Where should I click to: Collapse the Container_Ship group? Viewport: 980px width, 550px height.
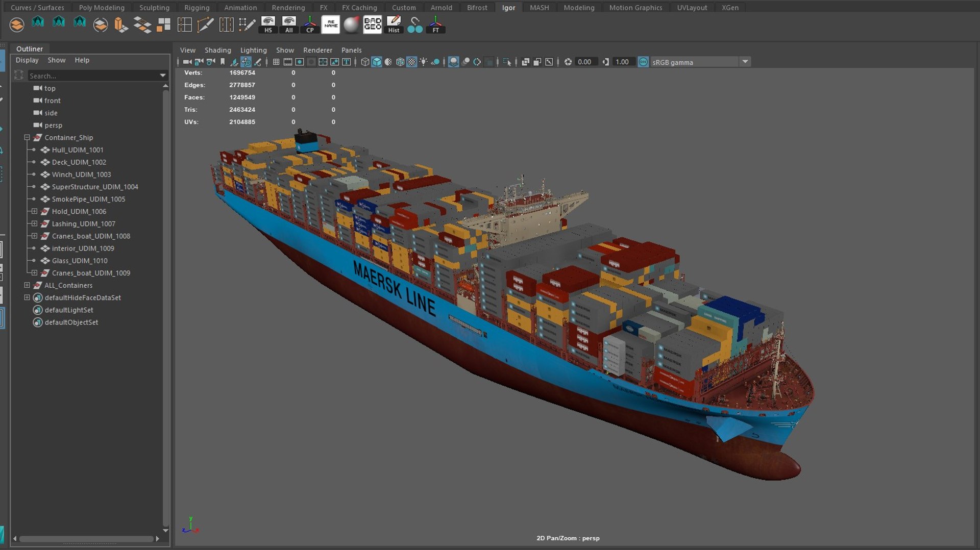coord(27,138)
